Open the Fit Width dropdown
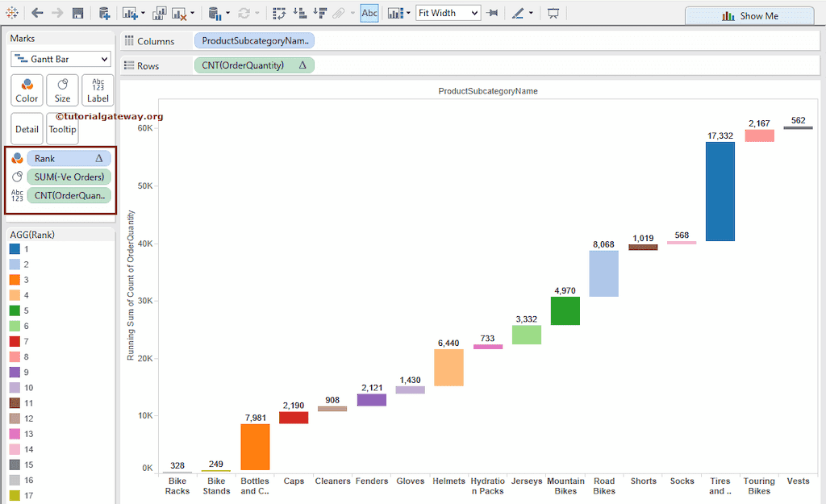 pos(448,13)
